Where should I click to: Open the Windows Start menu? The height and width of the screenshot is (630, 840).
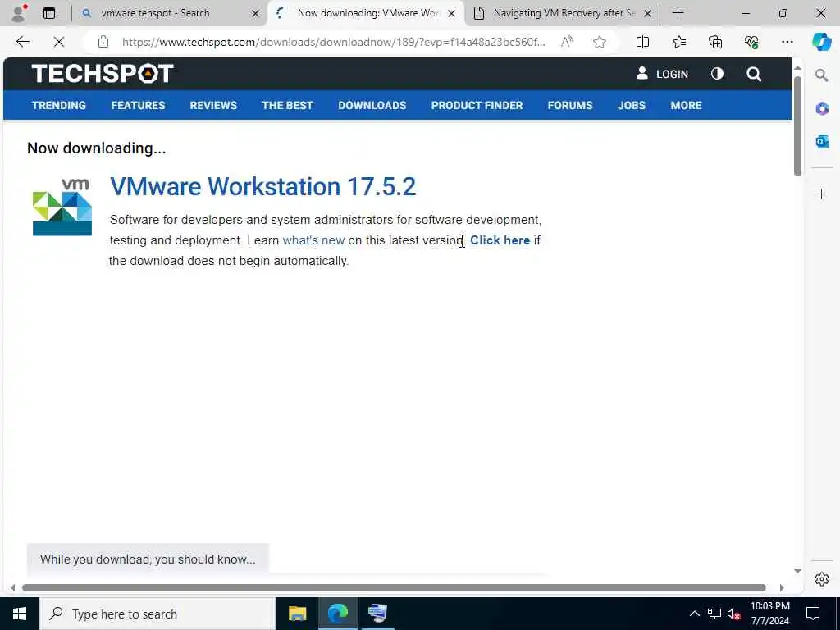pyautogui.click(x=20, y=614)
